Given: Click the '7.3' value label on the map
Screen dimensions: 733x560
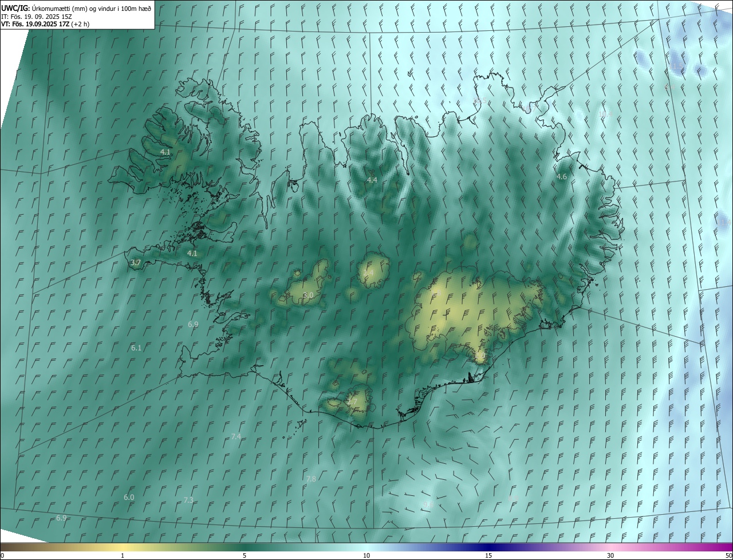Looking at the screenshot, I should 188,500.
